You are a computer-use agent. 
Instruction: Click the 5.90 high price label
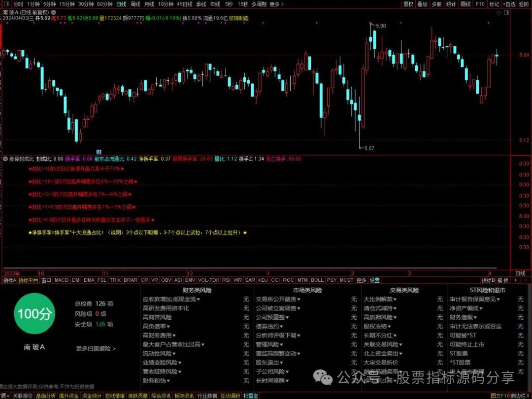pyautogui.click(x=381, y=26)
